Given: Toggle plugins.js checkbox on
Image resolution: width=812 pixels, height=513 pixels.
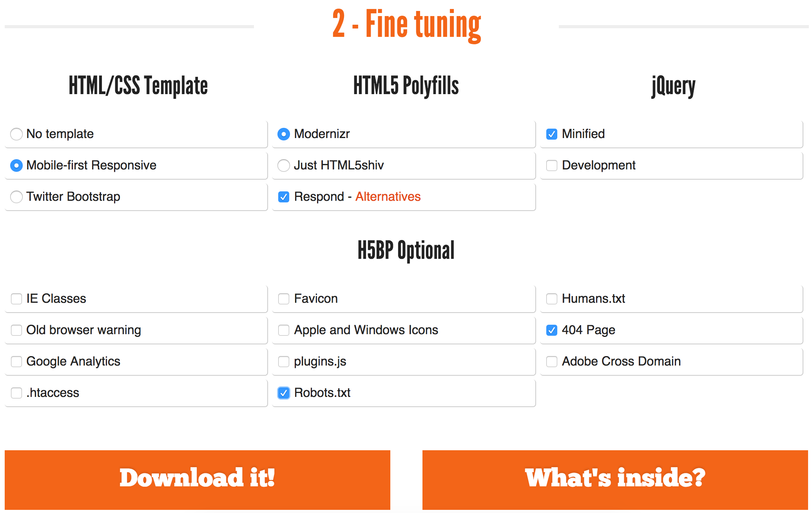Looking at the screenshot, I should tap(283, 361).
